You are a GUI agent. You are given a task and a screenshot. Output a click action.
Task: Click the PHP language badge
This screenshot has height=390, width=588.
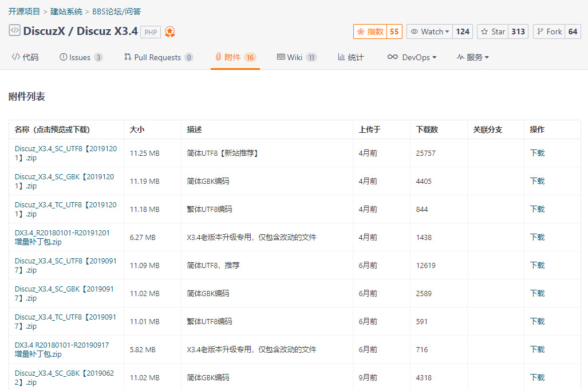tap(150, 32)
